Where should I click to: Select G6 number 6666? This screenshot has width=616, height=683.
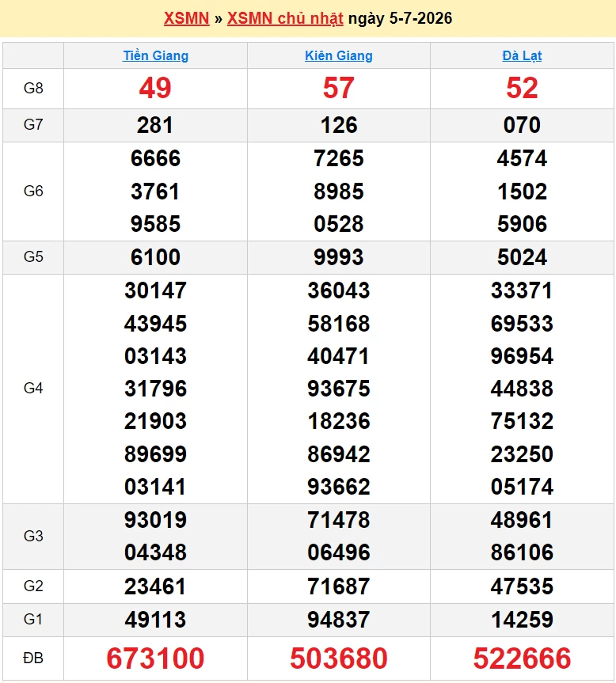click(x=155, y=158)
